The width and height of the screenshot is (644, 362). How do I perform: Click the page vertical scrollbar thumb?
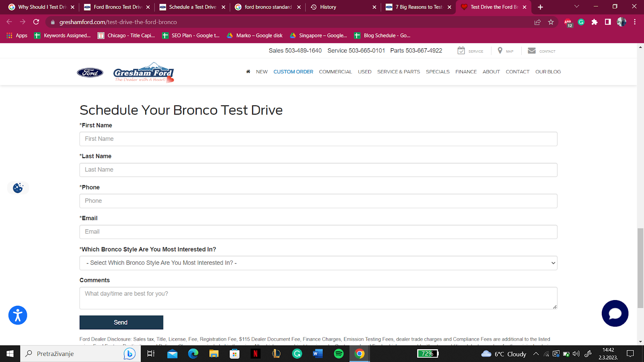click(640, 268)
